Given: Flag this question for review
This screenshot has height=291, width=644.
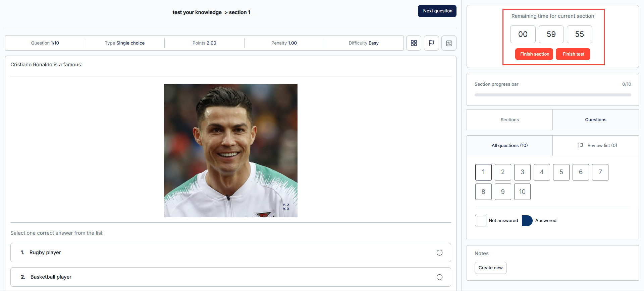Looking at the screenshot, I should [431, 43].
